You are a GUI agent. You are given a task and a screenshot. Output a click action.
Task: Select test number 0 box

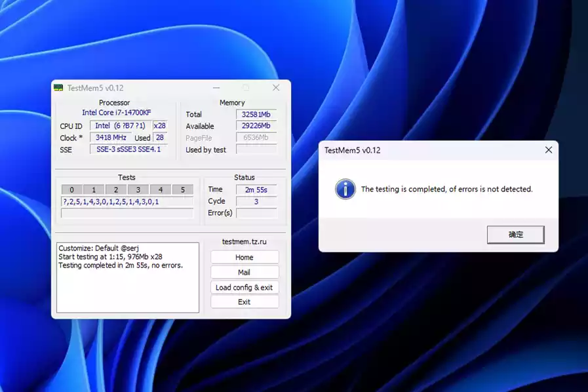(71, 190)
